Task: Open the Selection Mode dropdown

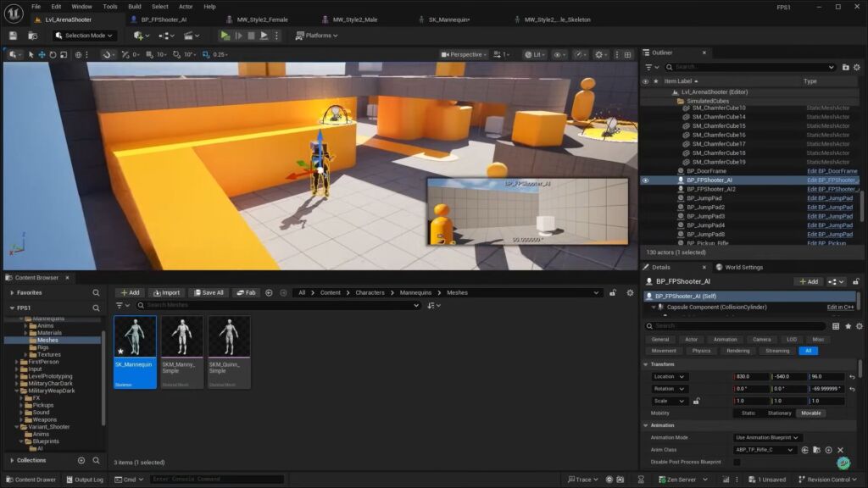Action: click(84, 36)
